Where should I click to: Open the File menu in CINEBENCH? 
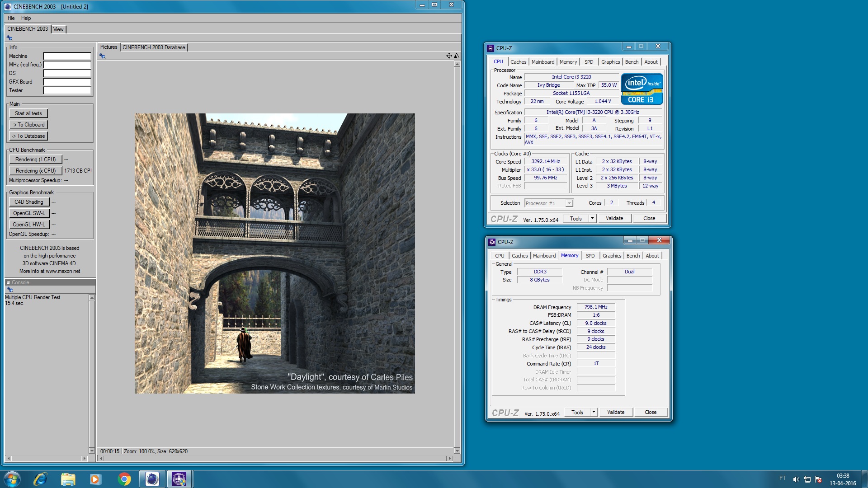[11, 18]
